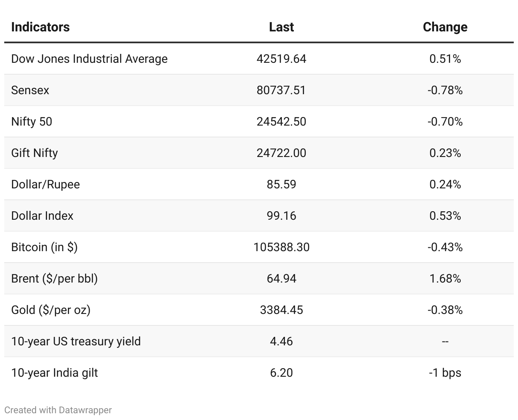Select the Bitcoin value 105388.30
This screenshot has height=420, width=518.
[x=281, y=247]
